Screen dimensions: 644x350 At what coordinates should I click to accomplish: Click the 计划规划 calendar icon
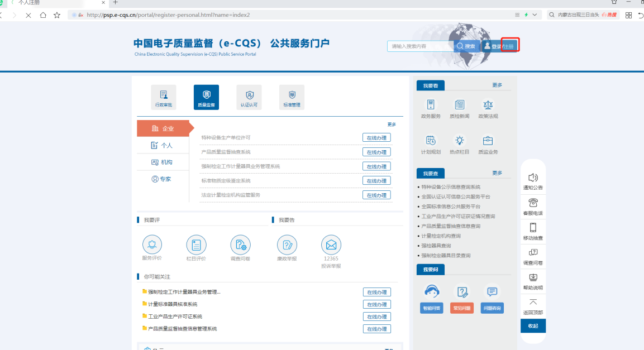[x=431, y=141]
